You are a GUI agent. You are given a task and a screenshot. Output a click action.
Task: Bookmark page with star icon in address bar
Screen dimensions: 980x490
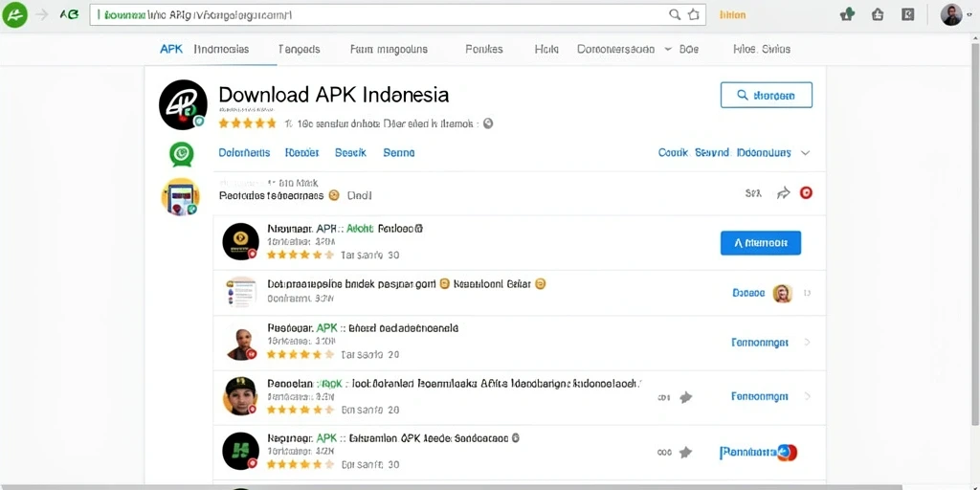(693, 15)
